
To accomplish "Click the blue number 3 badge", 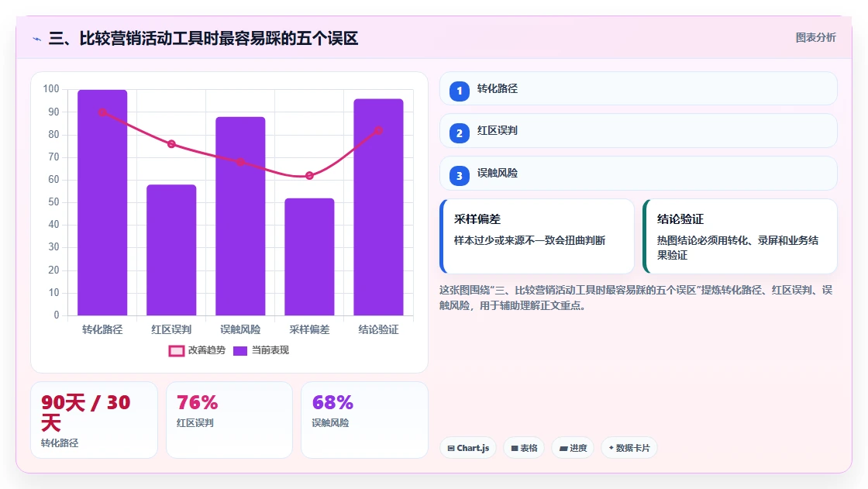I will tap(459, 176).
